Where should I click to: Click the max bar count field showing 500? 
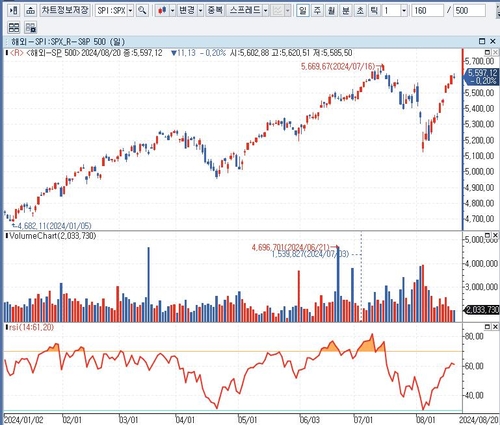coord(469,11)
